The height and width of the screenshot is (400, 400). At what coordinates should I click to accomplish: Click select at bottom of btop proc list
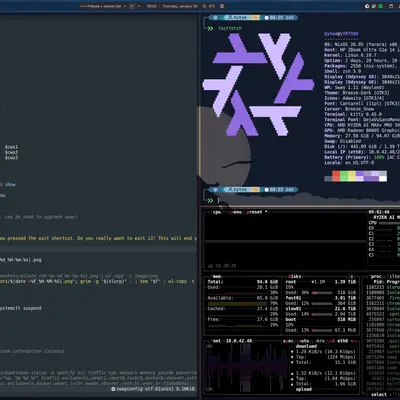(379, 395)
